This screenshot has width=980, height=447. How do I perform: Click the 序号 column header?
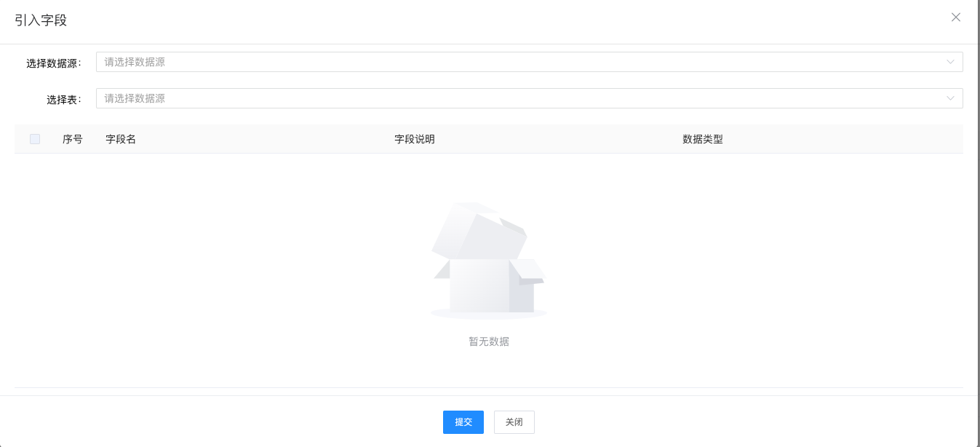(x=73, y=139)
